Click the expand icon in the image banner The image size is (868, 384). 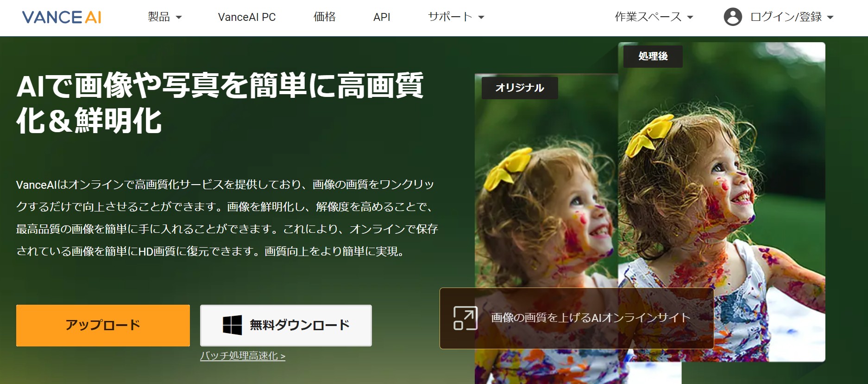(465, 318)
